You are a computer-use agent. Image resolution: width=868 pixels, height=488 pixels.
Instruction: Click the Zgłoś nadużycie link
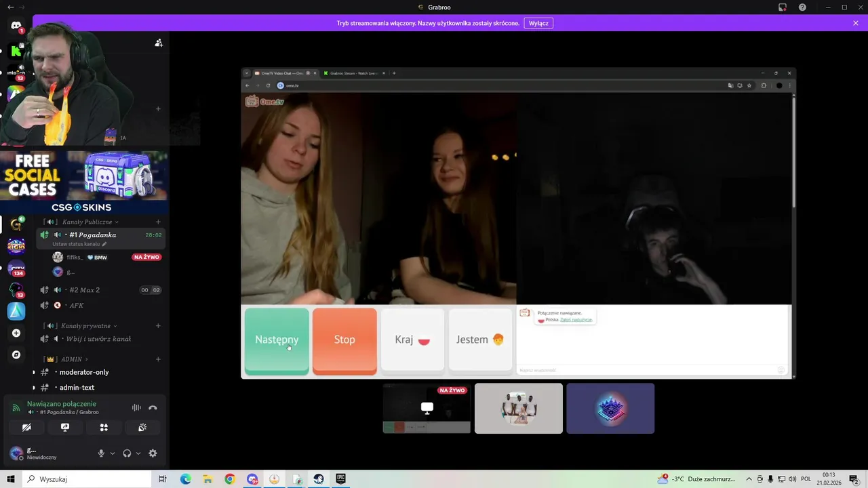pyautogui.click(x=576, y=319)
